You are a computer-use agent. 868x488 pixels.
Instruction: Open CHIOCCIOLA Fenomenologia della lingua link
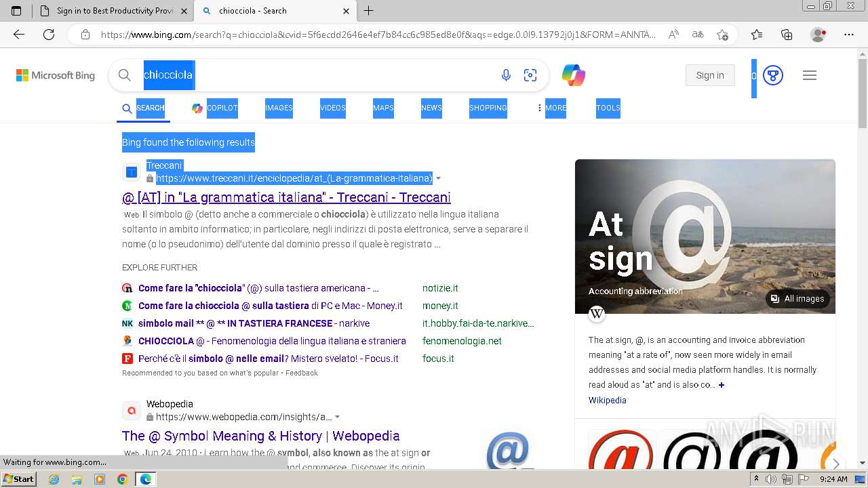tap(272, 341)
